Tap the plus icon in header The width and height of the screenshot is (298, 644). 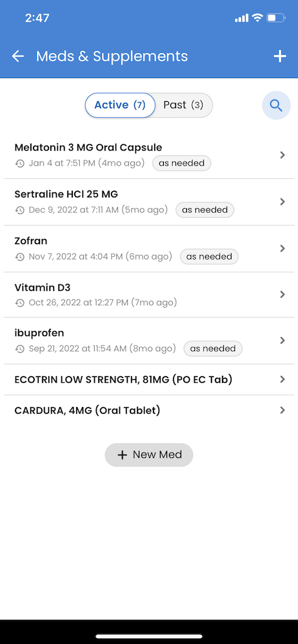280,56
